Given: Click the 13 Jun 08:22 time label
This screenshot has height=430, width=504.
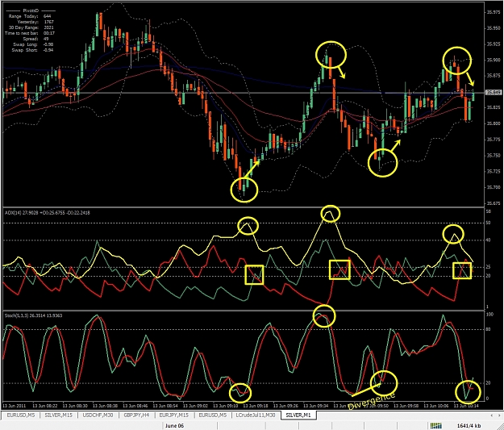Looking at the screenshot, I should [45, 406].
